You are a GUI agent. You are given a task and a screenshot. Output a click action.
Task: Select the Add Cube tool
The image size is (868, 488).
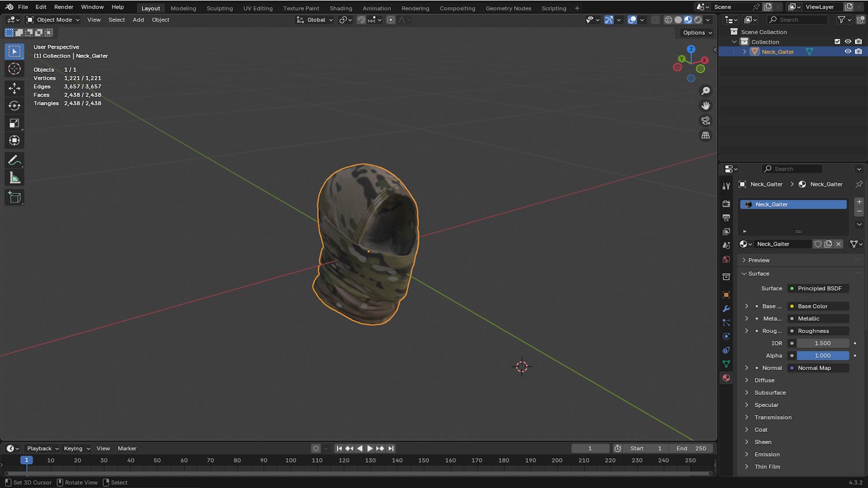coord(14,197)
